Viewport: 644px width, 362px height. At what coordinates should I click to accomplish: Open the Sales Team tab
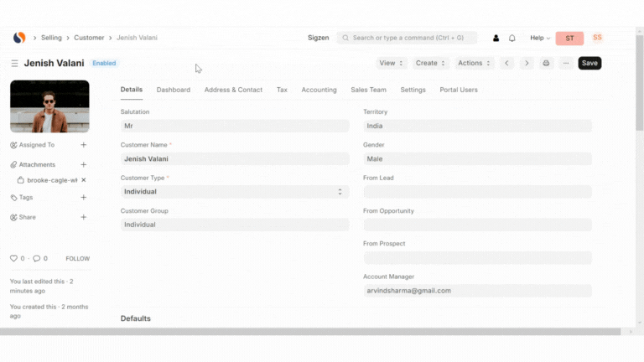tap(368, 90)
